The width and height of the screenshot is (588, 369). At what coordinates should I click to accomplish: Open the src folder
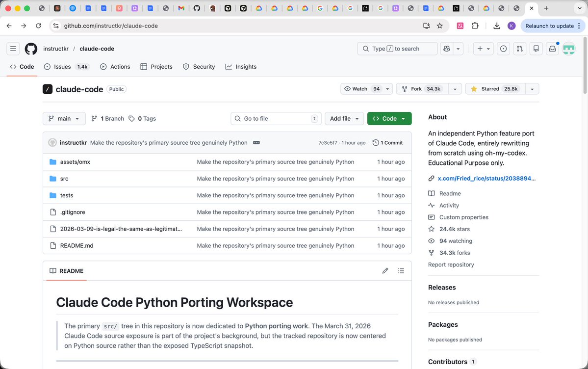64,179
